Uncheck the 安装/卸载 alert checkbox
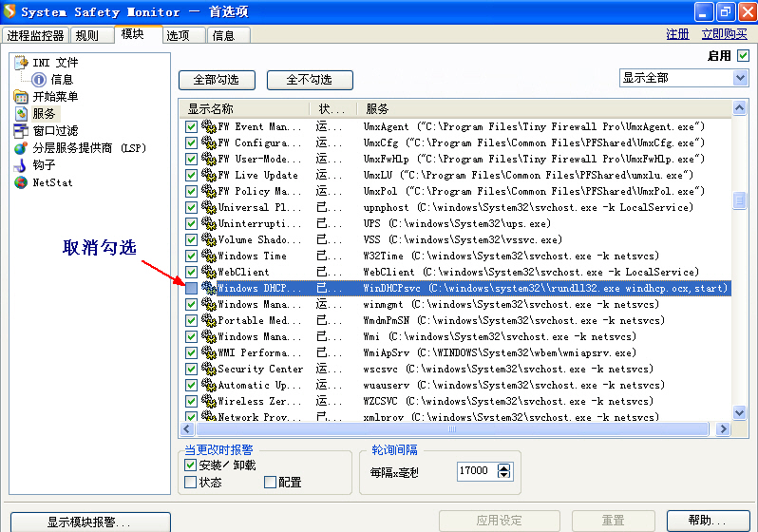 191,465
